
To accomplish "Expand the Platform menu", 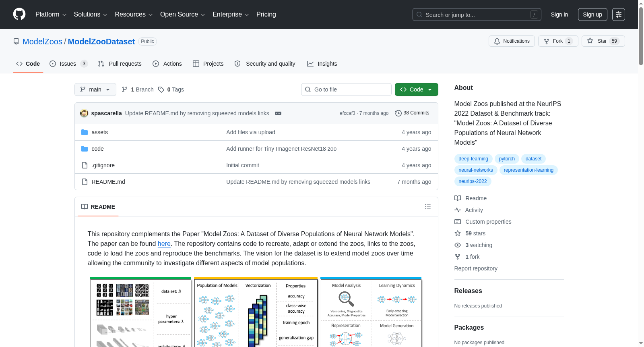I will coord(51,15).
